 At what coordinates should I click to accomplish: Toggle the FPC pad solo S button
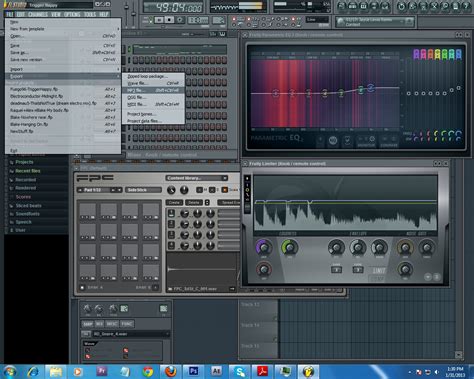(x=212, y=190)
